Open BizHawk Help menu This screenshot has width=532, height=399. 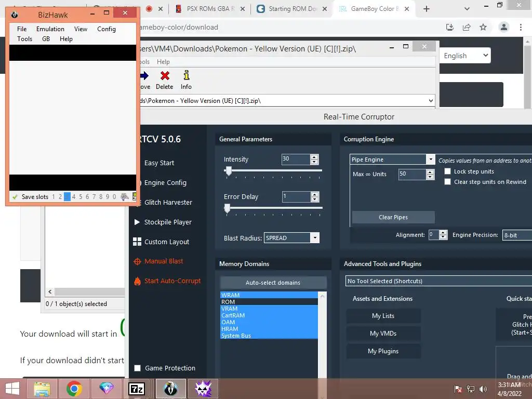(x=66, y=39)
